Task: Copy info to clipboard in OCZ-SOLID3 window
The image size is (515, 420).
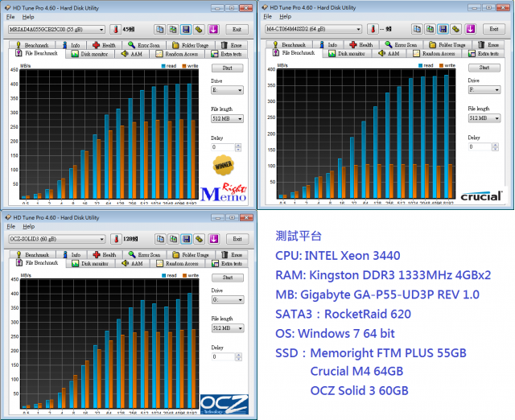Action: pos(160,239)
